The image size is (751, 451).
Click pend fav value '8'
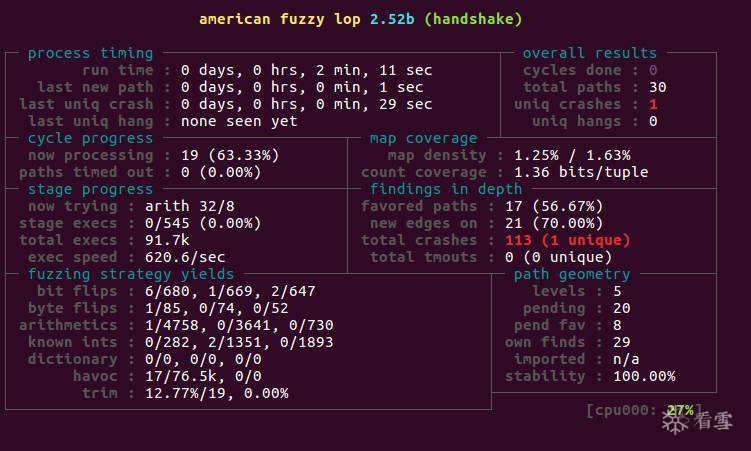tap(617, 325)
